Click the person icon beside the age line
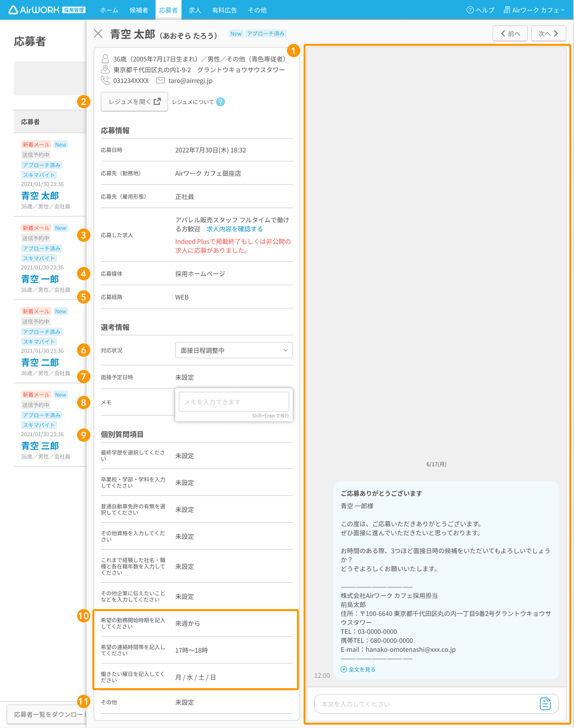 pyautogui.click(x=105, y=59)
